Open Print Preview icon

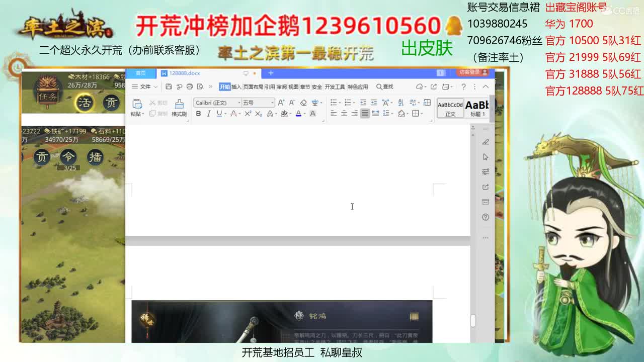pos(200,86)
